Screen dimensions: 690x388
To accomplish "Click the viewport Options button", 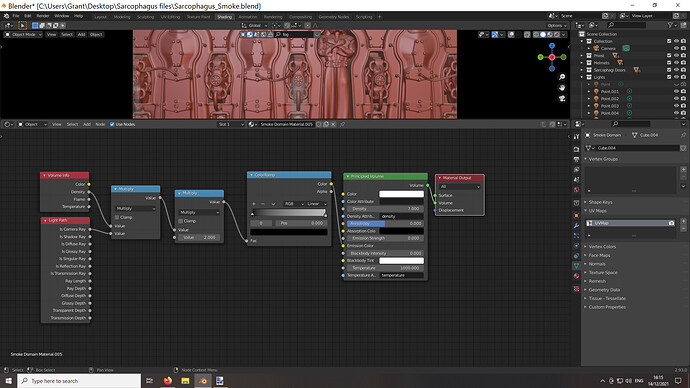I will point(557,26).
